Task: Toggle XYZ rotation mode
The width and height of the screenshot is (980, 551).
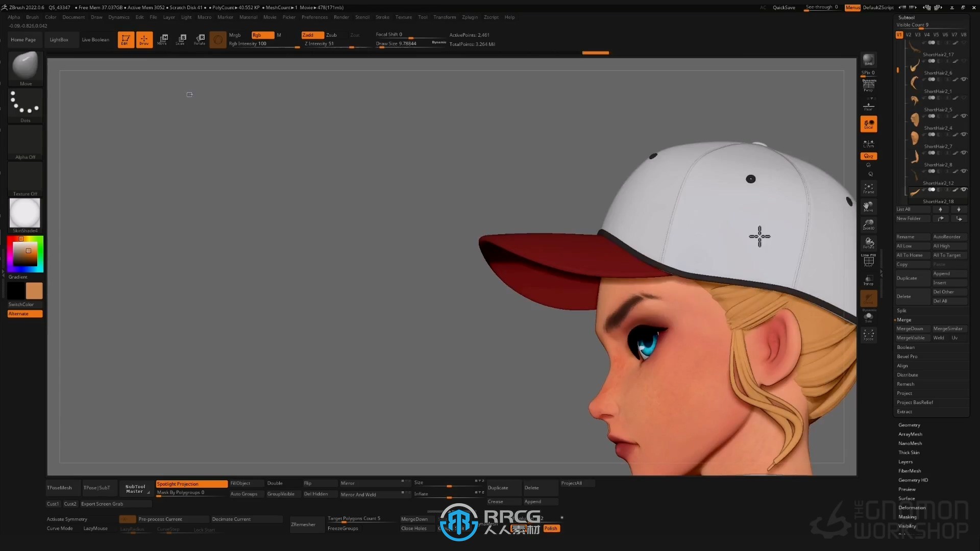Action: coord(868,156)
